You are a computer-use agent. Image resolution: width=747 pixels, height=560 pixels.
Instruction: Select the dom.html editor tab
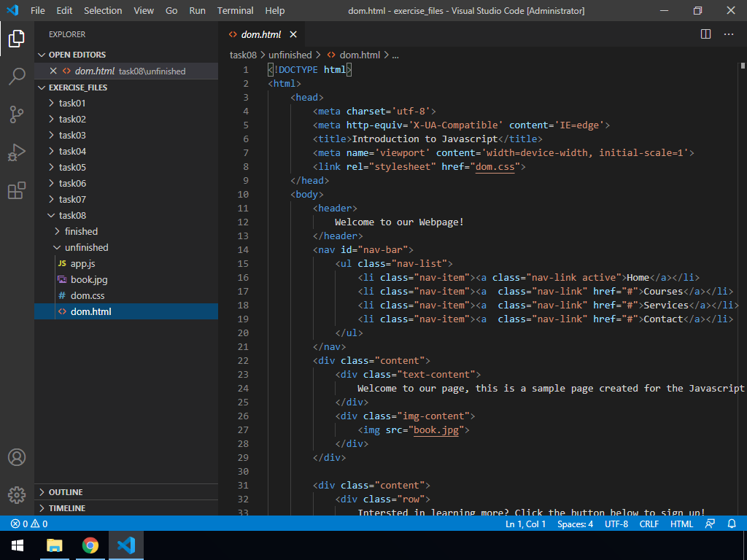[260, 34]
